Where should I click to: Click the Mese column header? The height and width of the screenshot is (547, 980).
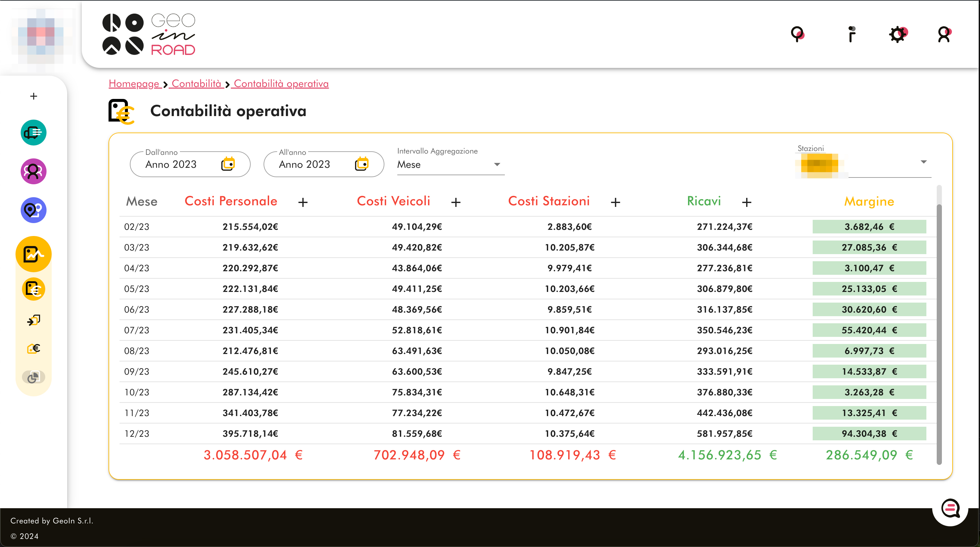tap(141, 201)
